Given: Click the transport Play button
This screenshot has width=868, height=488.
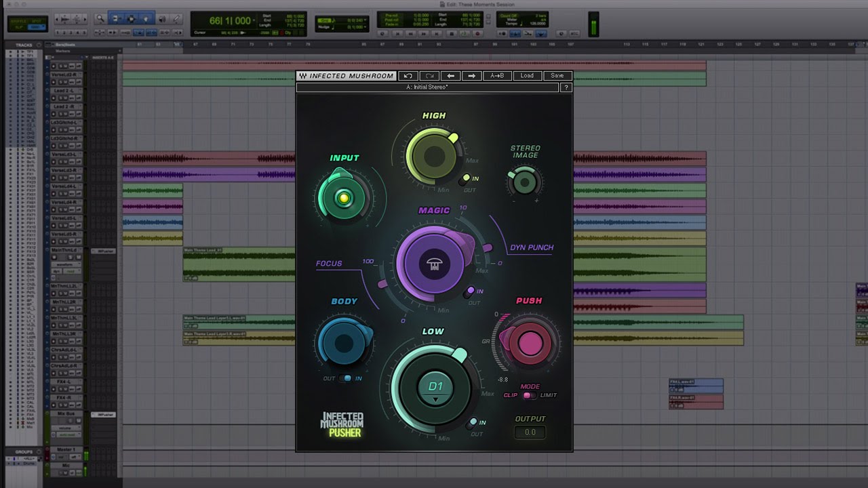Looking at the screenshot, I should coord(465,34).
